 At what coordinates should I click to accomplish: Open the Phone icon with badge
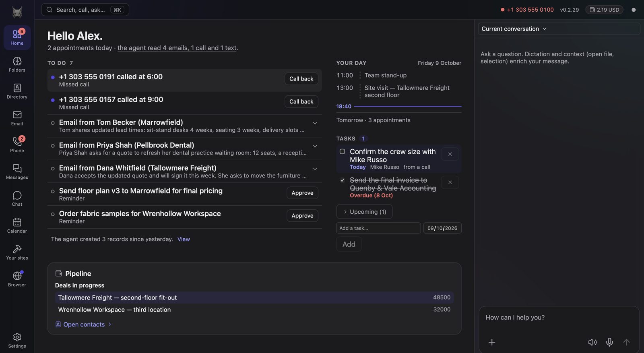(17, 141)
